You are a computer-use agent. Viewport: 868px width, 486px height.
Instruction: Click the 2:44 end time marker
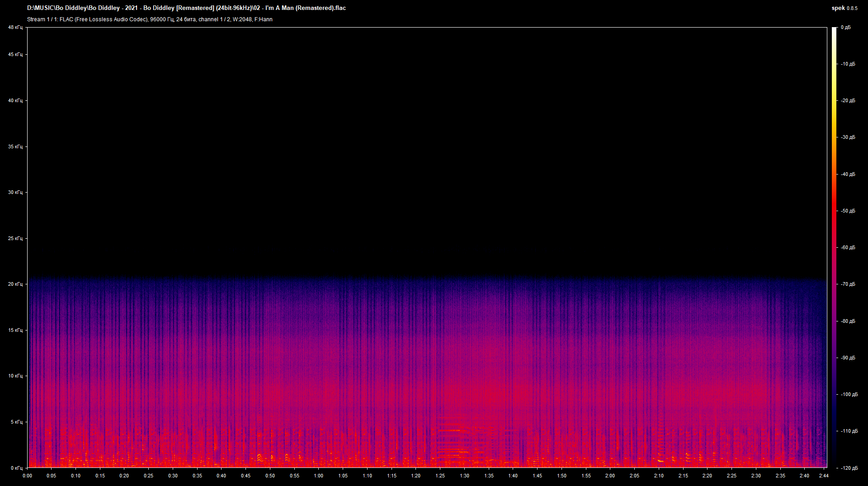[x=823, y=476]
